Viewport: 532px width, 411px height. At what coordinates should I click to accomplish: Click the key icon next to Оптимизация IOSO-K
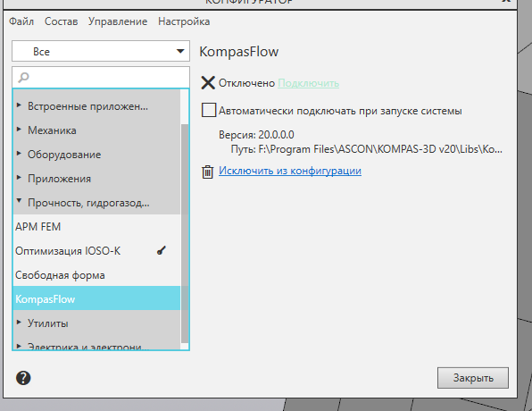162,251
